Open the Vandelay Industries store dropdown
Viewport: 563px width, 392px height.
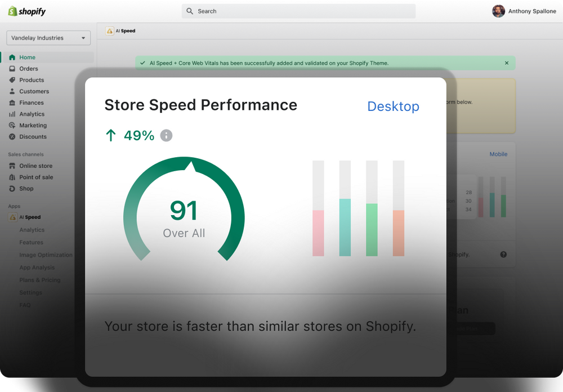[x=48, y=38]
